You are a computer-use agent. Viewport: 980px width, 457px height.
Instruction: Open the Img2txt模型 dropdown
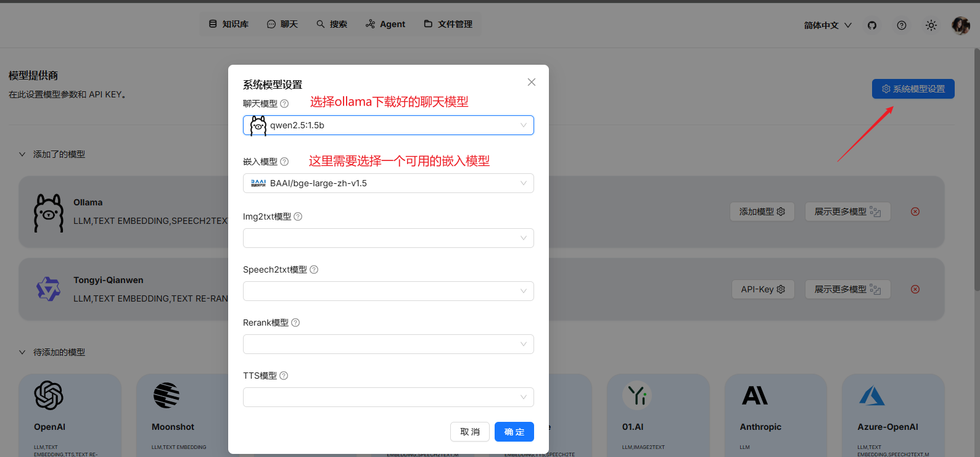click(x=389, y=238)
